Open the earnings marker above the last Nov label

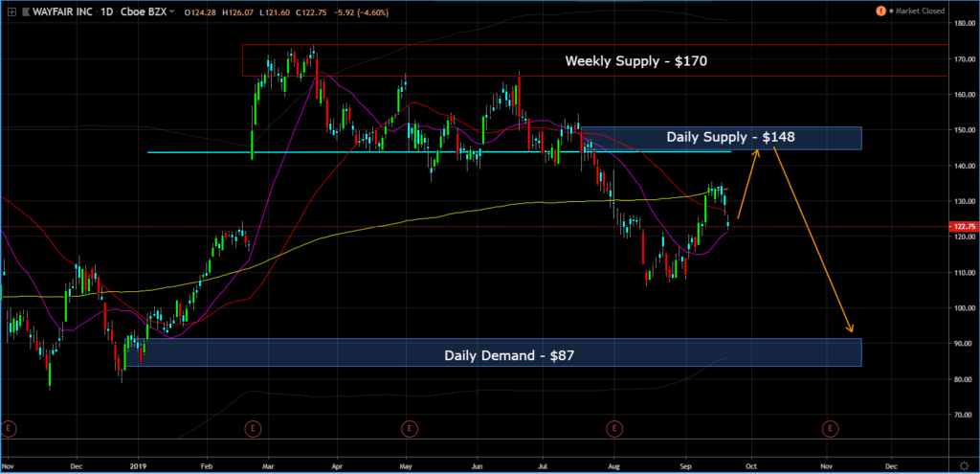[x=830, y=428]
